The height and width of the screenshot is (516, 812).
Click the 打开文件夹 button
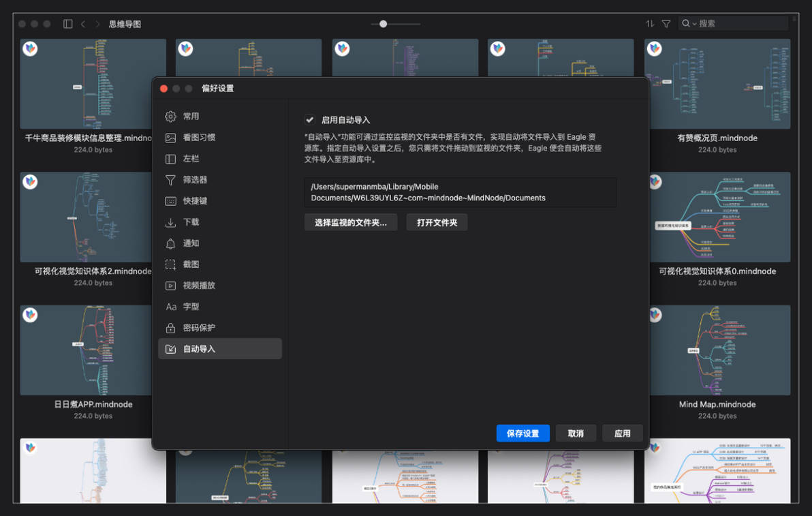(437, 222)
